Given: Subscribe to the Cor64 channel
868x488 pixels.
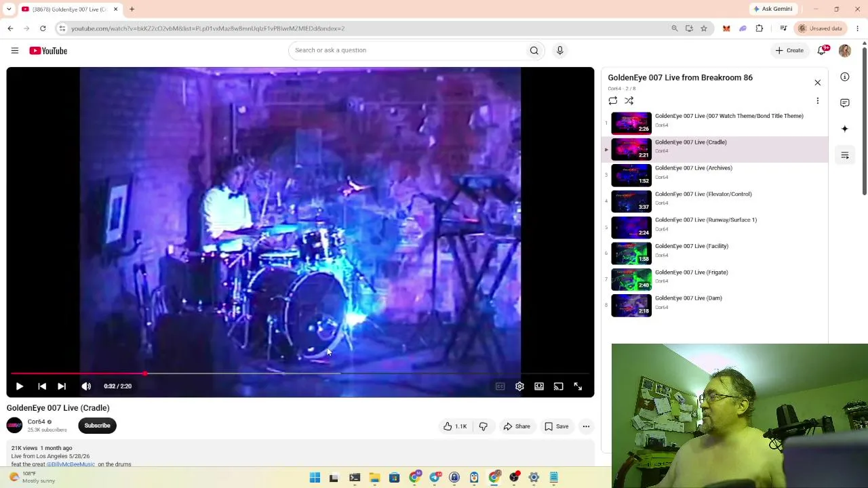Looking at the screenshot, I should (x=97, y=426).
